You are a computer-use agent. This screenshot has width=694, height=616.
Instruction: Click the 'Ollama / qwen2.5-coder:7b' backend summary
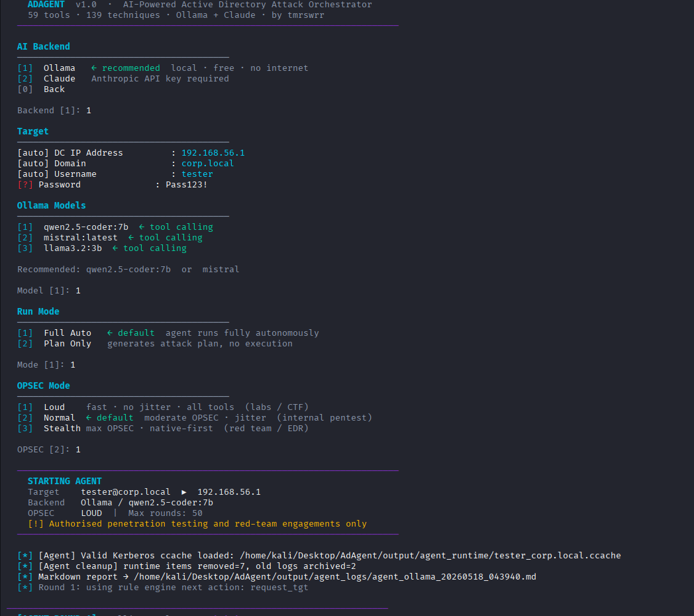pyautogui.click(x=146, y=503)
